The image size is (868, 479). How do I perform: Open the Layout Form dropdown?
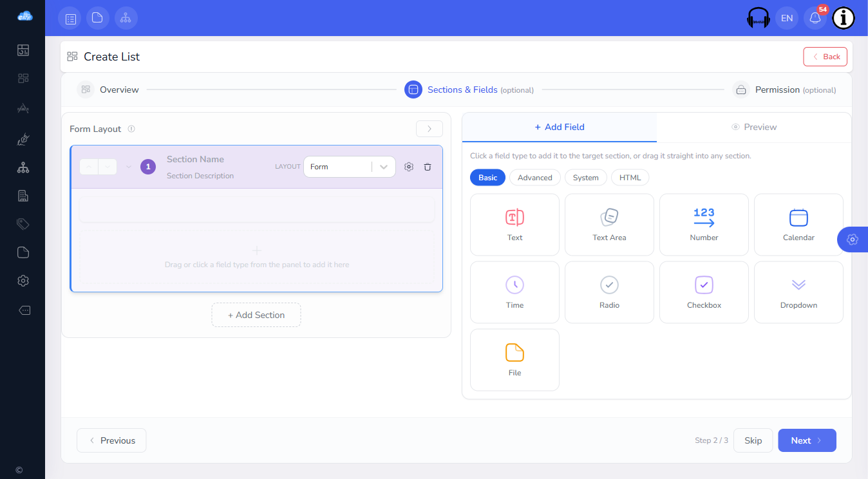[x=350, y=167]
